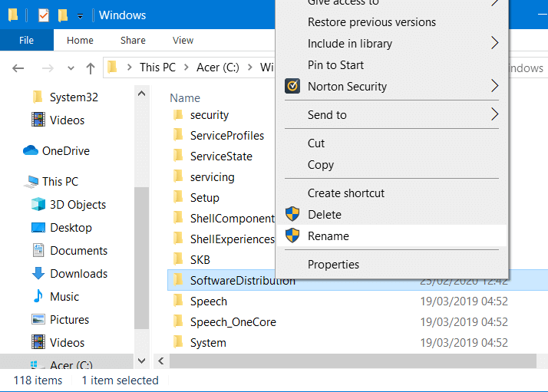This screenshot has height=392, width=548.
Task: Click the Music note icon in sidebar
Action: (x=38, y=297)
